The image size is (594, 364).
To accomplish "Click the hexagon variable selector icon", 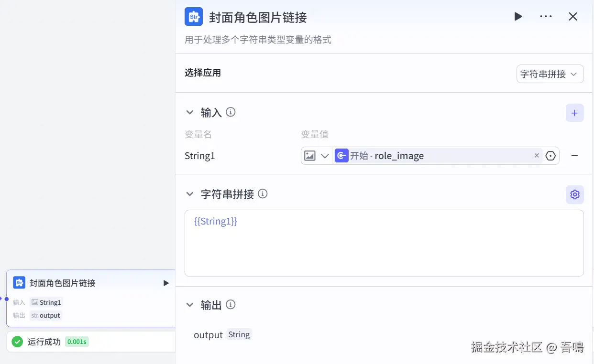I will click(551, 156).
